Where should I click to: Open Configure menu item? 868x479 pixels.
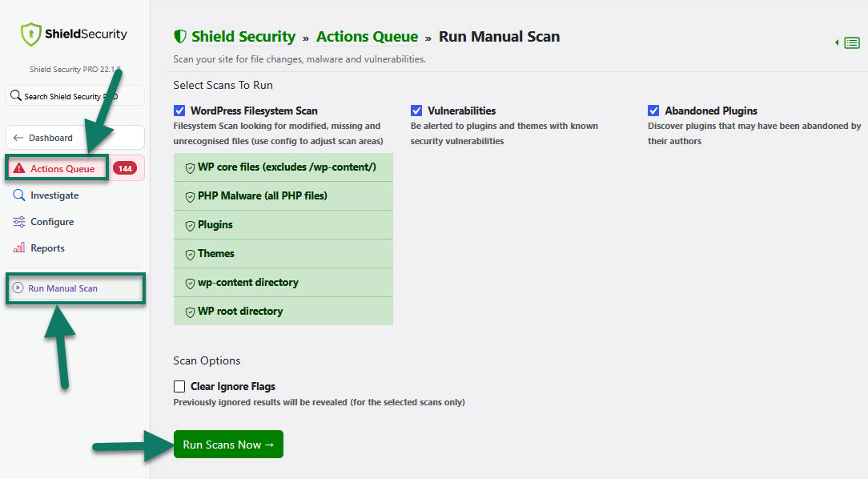pos(43,222)
